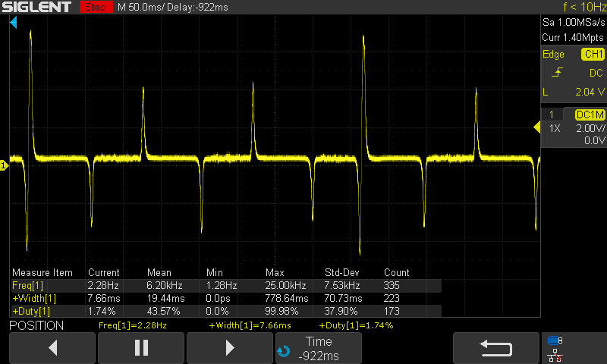Click the DC trigger coupling label

[596, 73]
